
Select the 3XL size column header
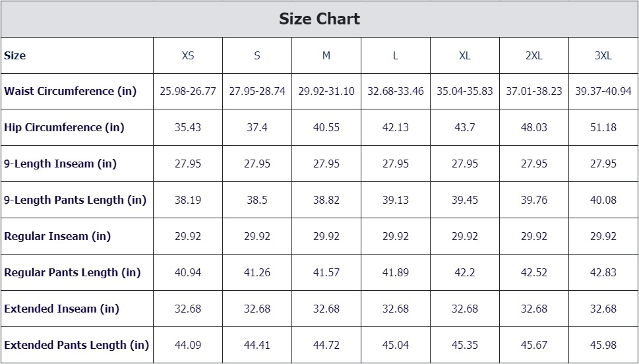pos(603,55)
